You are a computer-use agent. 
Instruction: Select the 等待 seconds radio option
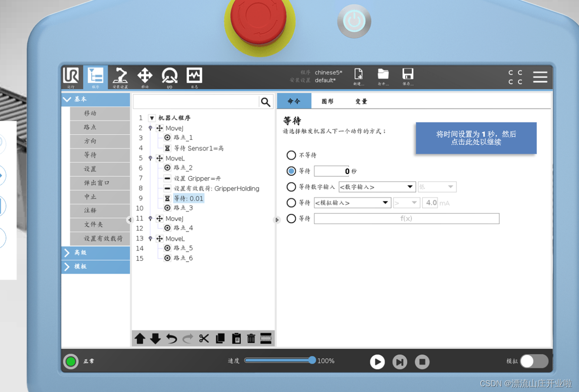291,171
